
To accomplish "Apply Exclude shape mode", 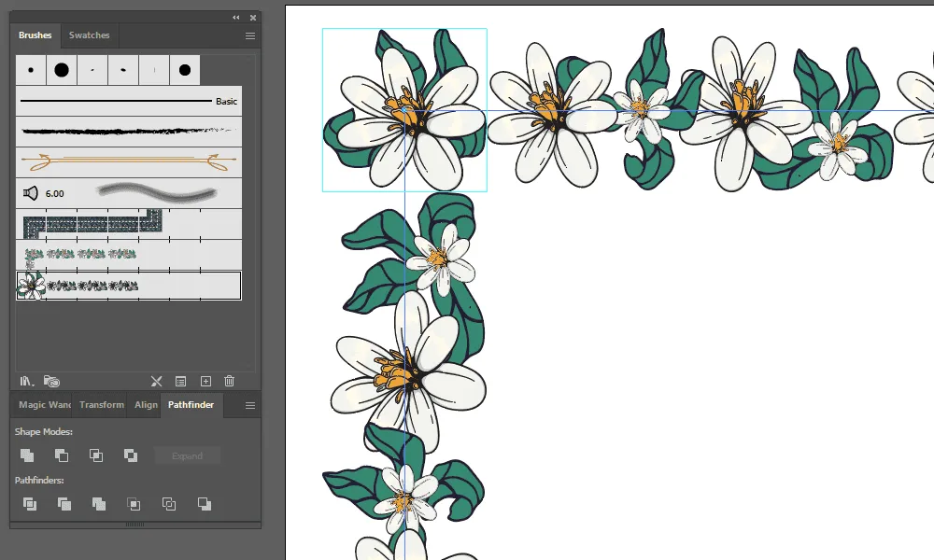I will pyautogui.click(x=131, y=455).
